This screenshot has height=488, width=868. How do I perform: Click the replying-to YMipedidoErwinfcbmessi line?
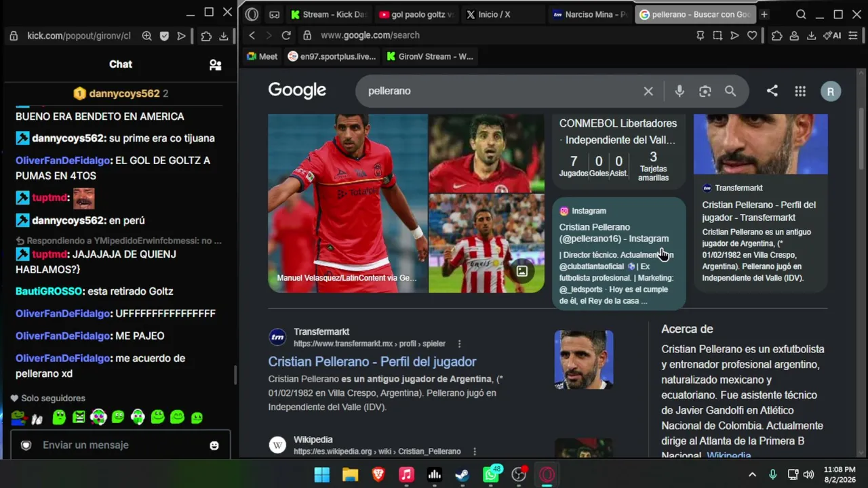pyautogui.click(x=119, y=241)
